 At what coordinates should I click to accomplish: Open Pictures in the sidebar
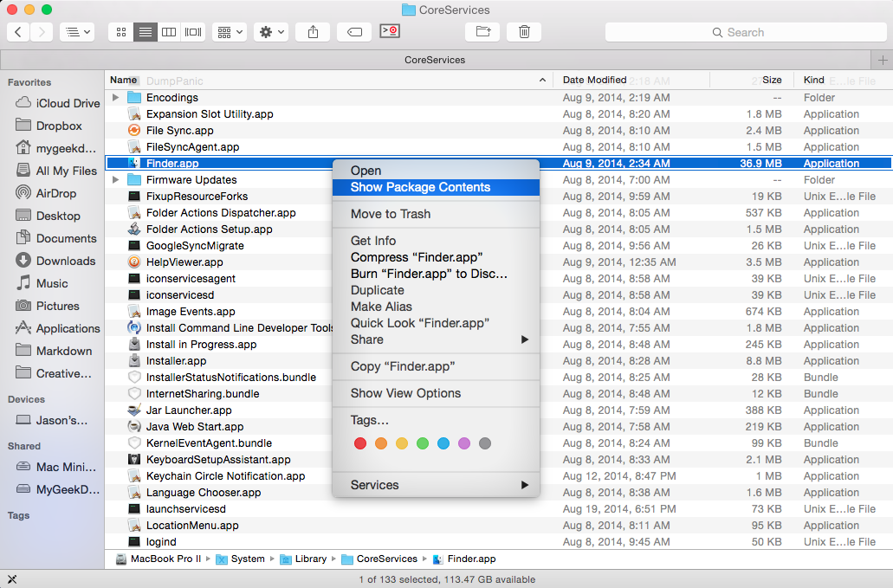pyautogui.click(x=48, y=306)
